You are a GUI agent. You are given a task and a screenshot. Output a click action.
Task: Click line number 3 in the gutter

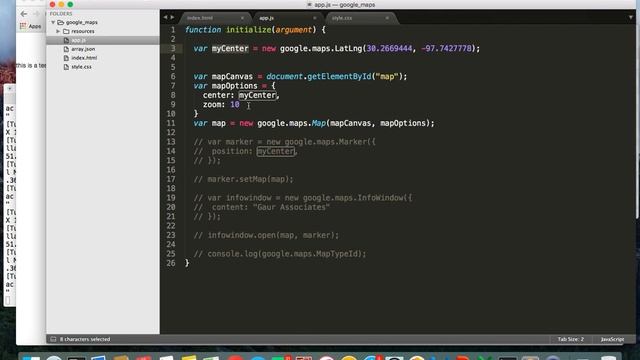point(173,49)
